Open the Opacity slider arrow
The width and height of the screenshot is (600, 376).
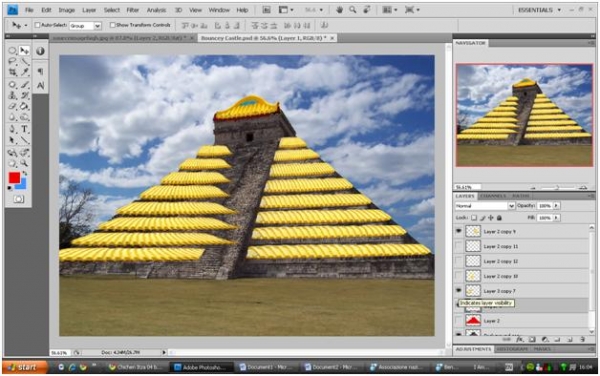pyautogui.click(x=556, y=206)
